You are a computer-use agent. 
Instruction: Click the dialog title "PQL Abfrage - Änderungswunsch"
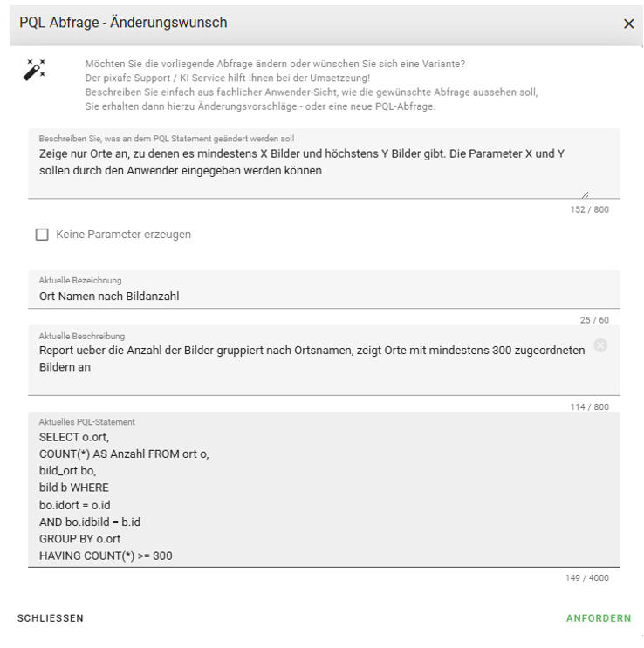(123, 23)
